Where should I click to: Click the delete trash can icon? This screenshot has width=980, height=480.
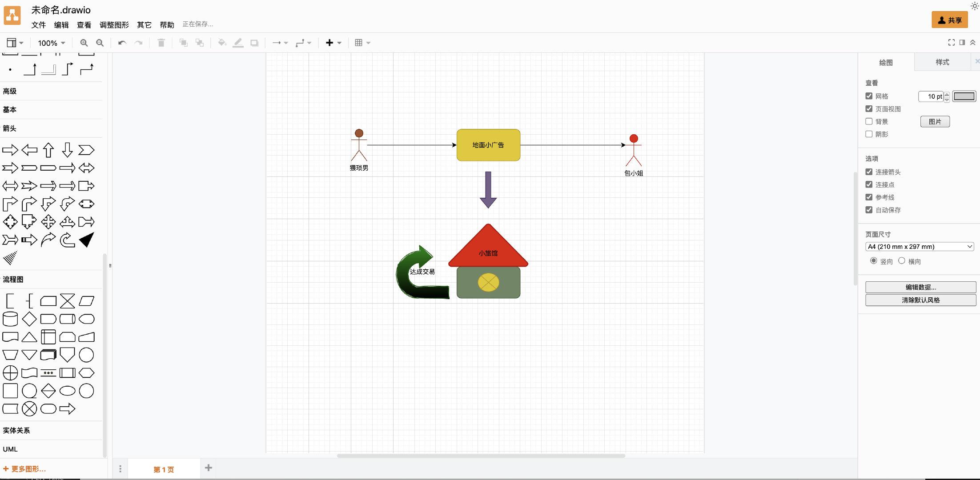coord(161,43)
